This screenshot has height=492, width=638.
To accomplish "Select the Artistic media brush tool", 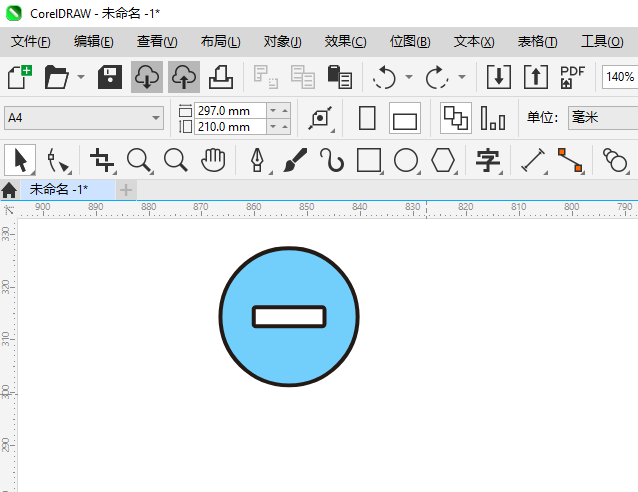I will pyautogui.click(x=295, y=160).
